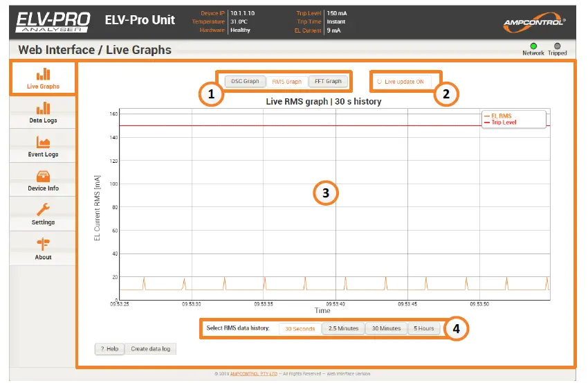
Task: Click the green Network status indicator
Action: [533, 46]
